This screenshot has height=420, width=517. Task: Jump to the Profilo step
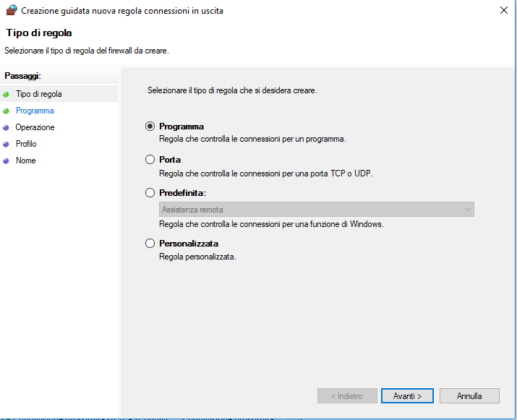coord(26,144)
